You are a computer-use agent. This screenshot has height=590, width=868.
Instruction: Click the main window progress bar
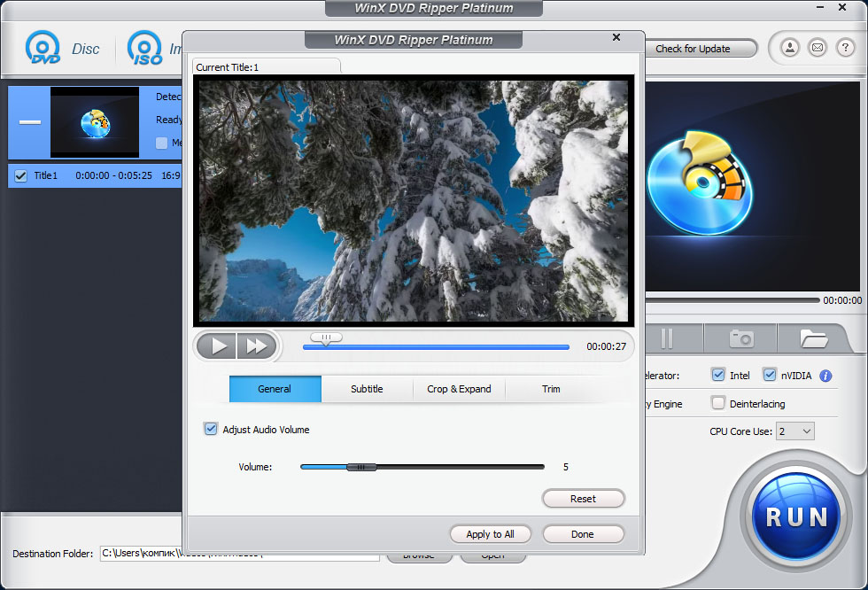pos(732,300)
